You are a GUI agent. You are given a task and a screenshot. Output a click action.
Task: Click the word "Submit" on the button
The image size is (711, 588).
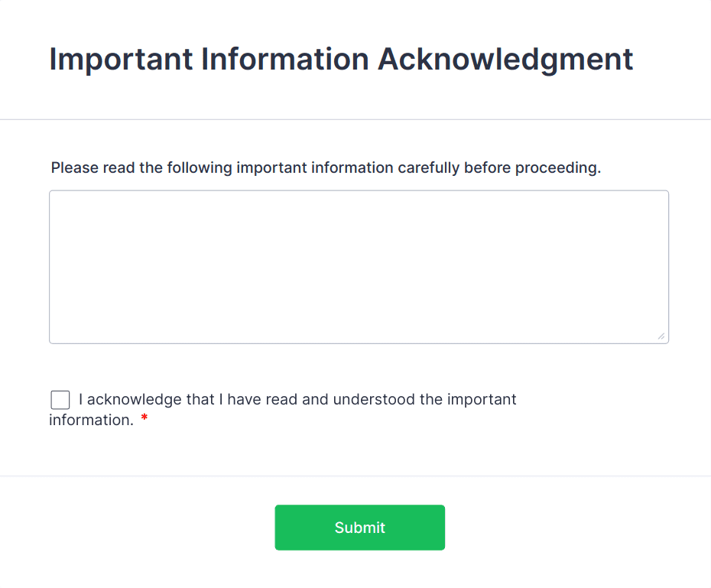click(x=359, y=528)
